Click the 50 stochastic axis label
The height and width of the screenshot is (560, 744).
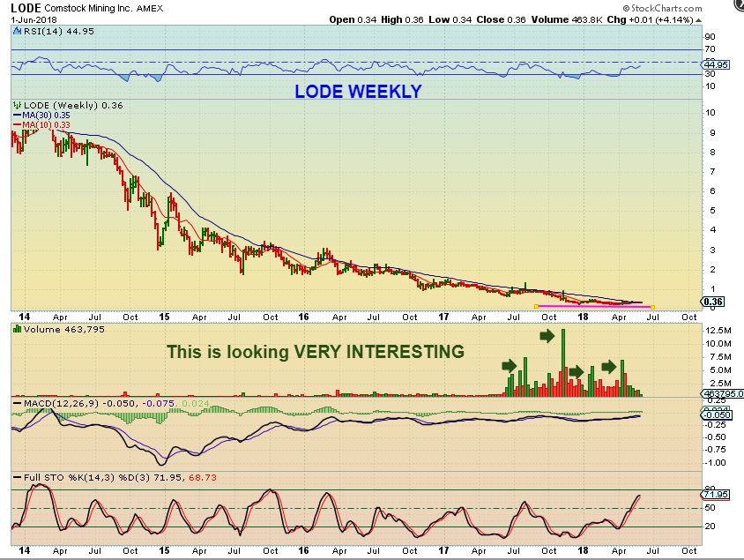click(x=711, y=508)
